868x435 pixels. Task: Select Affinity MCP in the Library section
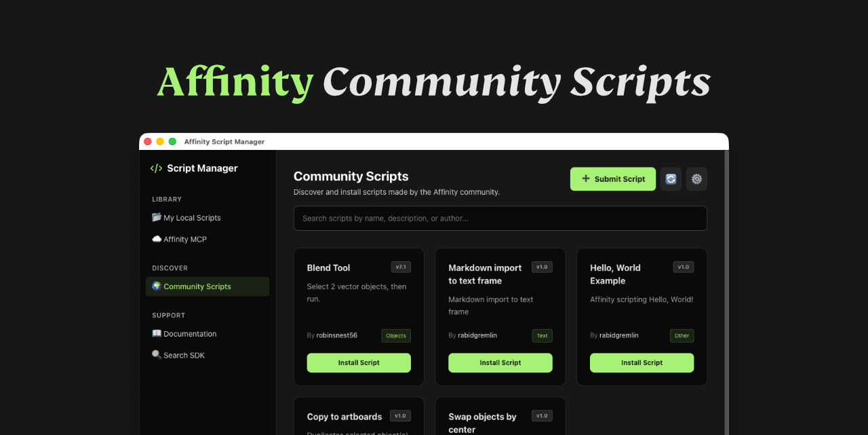(185, 239)
